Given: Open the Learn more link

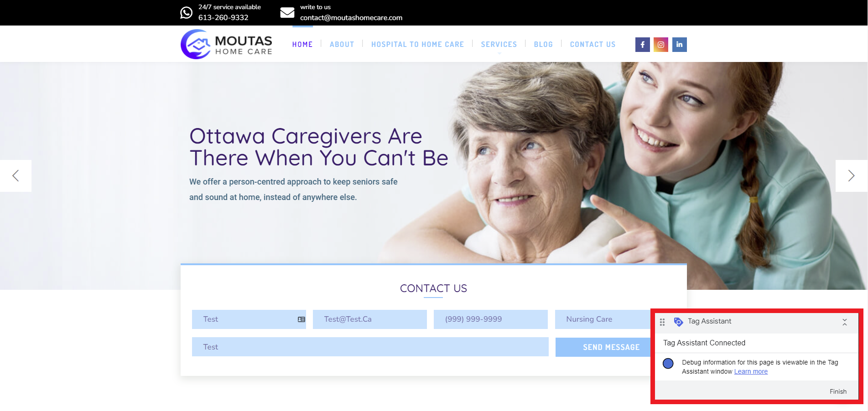Looking at the screenshot, I should coord(751,372).
